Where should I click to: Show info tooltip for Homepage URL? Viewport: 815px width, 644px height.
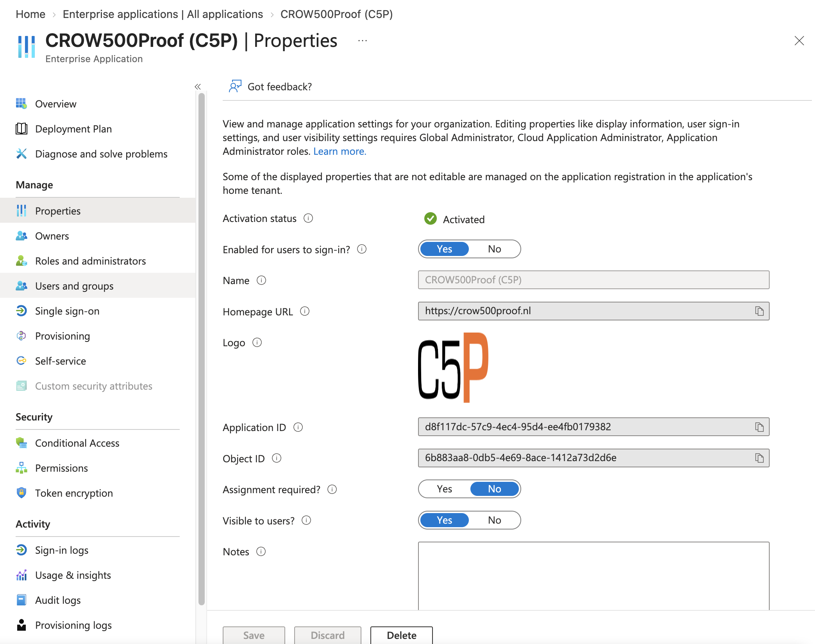tap(305, 311)
